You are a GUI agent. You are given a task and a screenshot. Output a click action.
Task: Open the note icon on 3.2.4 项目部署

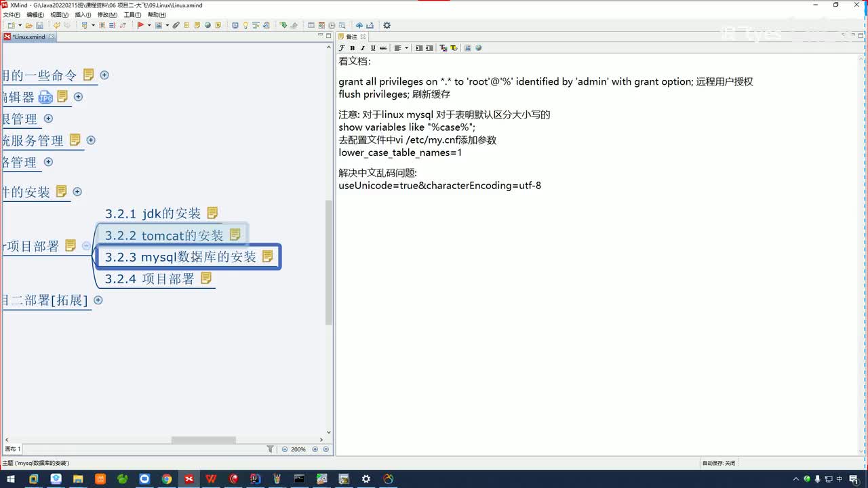point(206,278)
